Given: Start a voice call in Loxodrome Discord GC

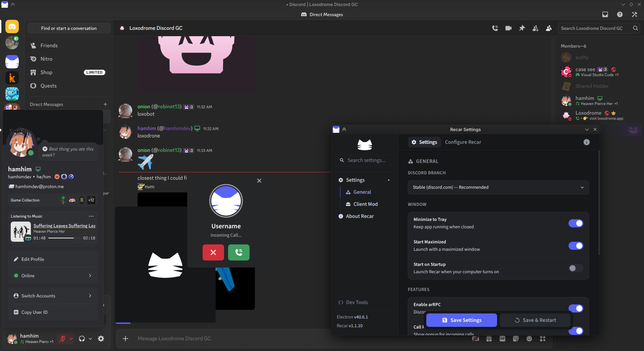Looking at the screenshot, I should (495, 28).
